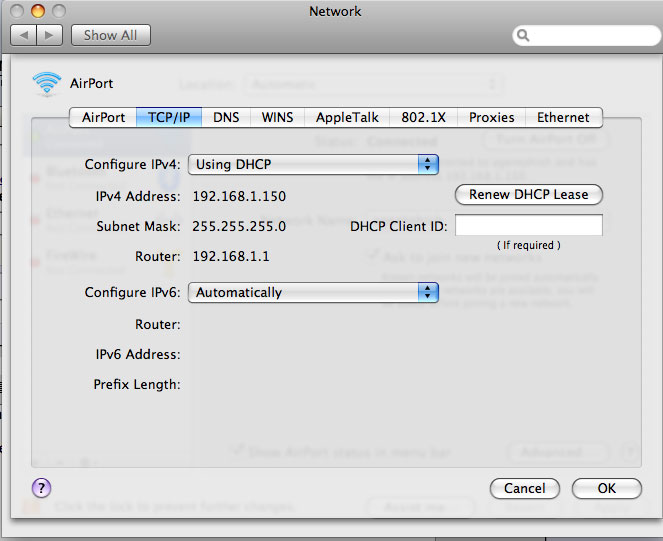
Task: Click the IPv6 Address label
Action: (138, 354)
